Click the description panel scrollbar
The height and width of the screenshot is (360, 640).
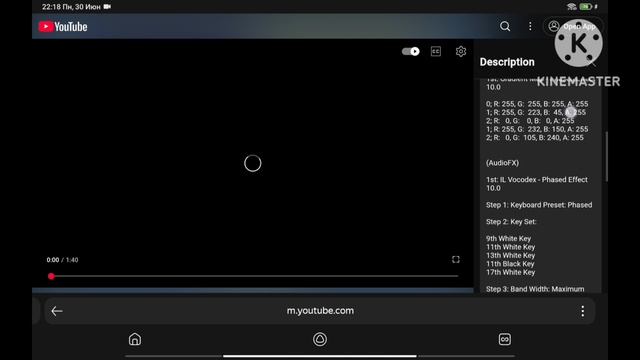[607, 157]
